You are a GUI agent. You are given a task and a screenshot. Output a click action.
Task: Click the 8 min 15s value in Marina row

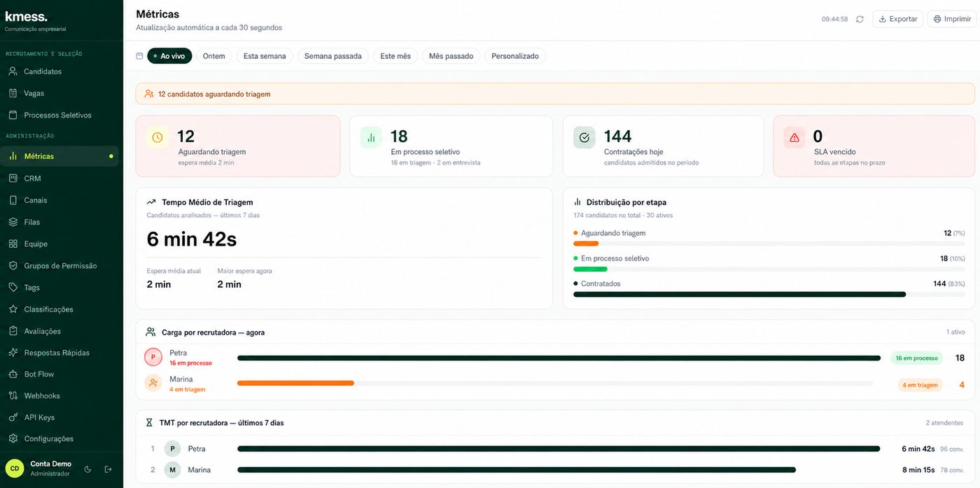pos(918,470)
